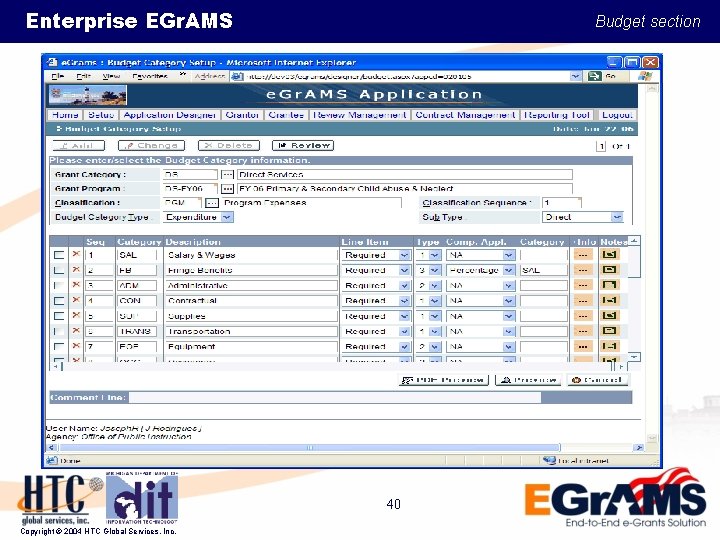This screenshot has width=720, height=540.
Task: Check the Equipment row checkbox
Action: 59,346
